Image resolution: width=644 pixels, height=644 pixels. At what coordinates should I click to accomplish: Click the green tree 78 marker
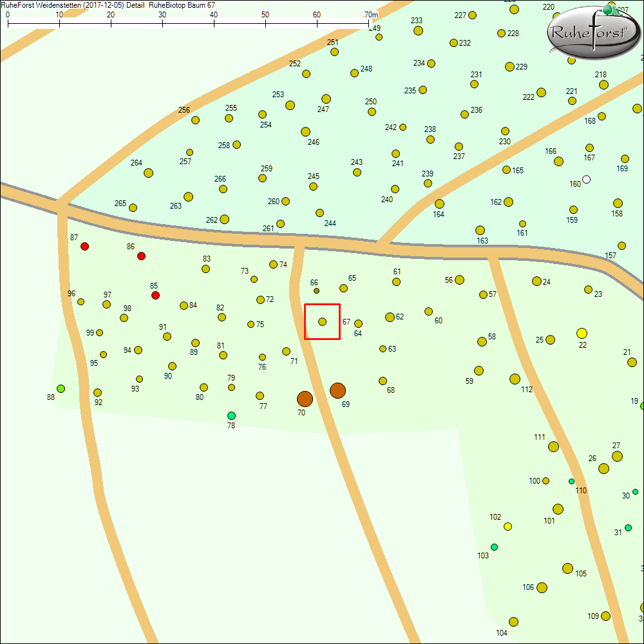coord(232,415)
